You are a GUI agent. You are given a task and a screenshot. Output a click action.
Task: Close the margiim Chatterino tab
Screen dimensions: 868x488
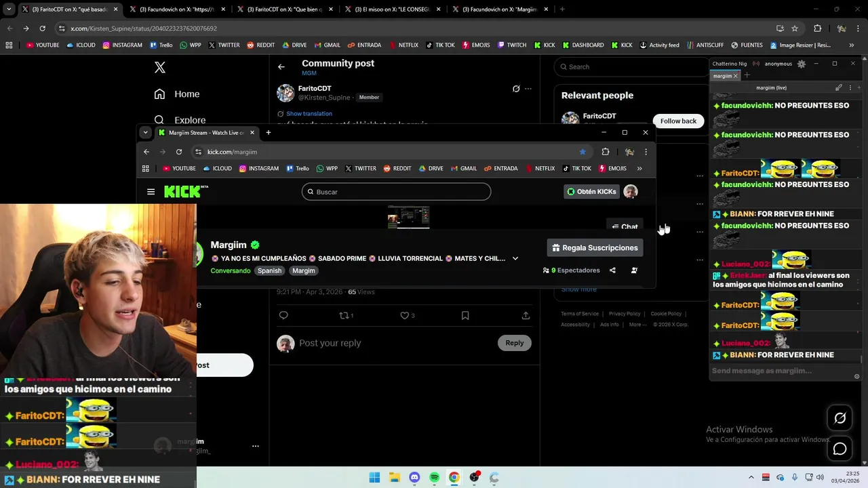pos(736,76)
